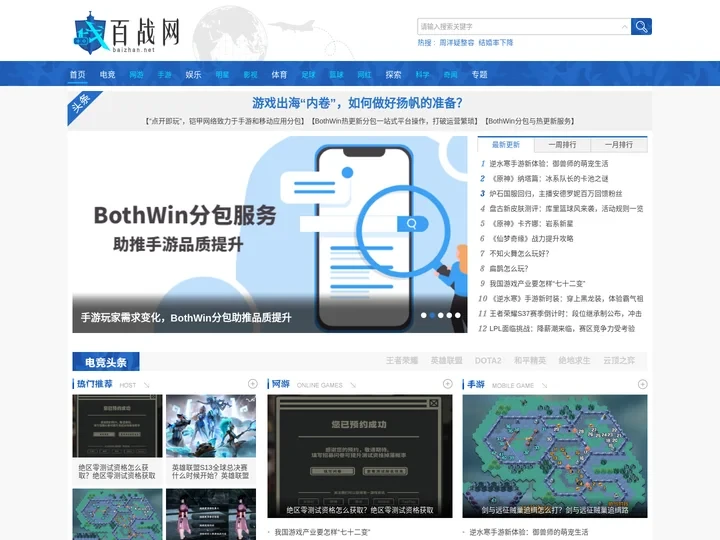The width and height of the screenshot is (720, 540).
Task: Click plus icon beside 网游 section
Action: [448, 384]
